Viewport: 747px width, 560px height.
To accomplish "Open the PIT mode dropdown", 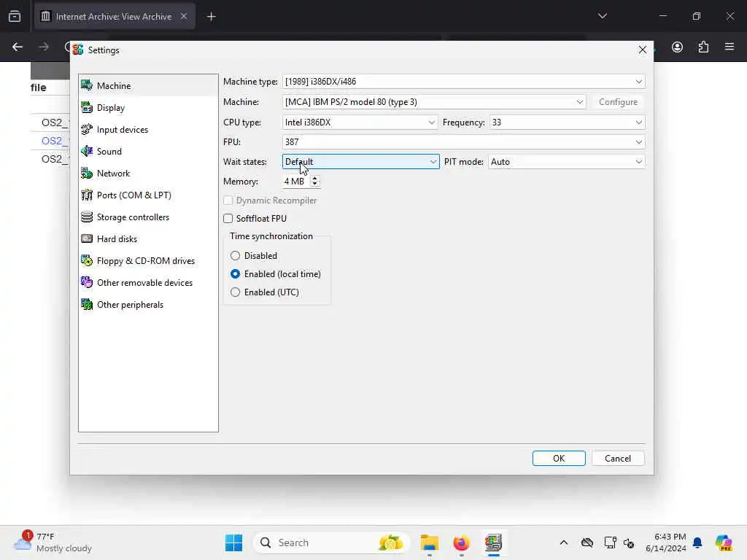I will click(x=566, y=161).
